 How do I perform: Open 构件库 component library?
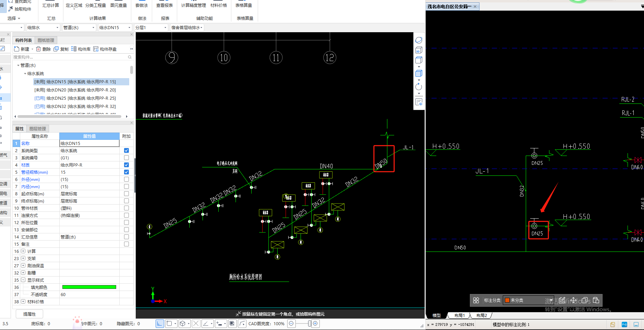81,49
